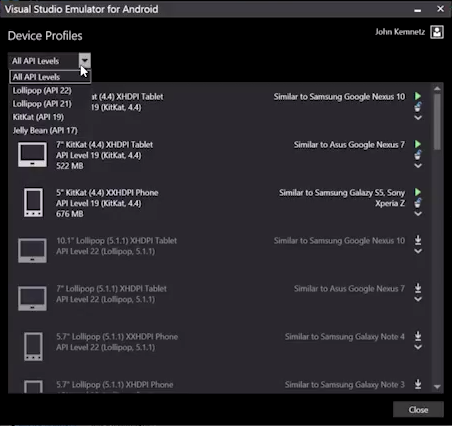Expand details of 10.1" Lollipop XHDPI Tablet

pos(418,251)
